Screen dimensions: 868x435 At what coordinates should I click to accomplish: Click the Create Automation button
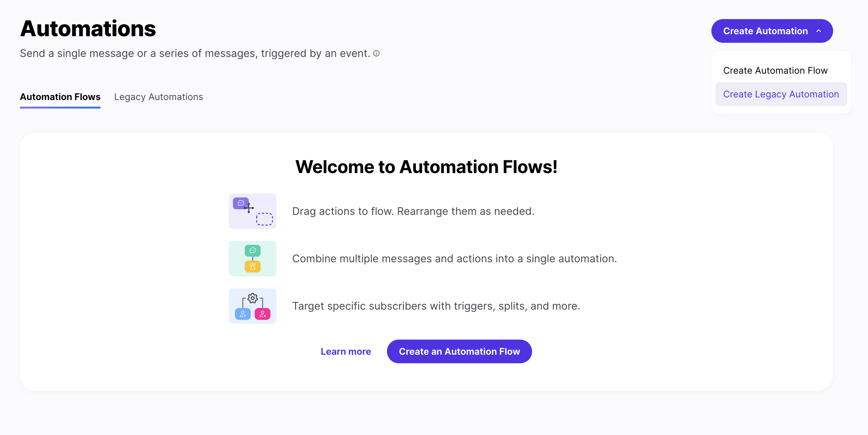coord(765,31)
